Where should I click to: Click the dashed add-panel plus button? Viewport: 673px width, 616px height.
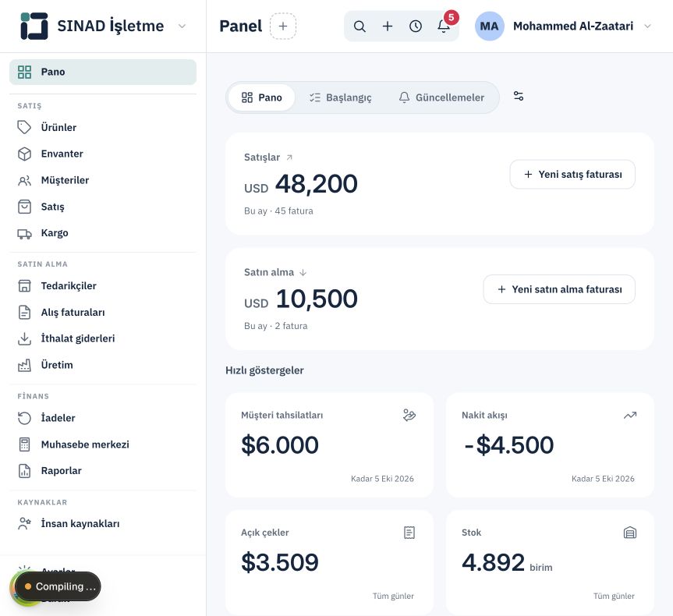pyautogui.click(x=283, y=27)
